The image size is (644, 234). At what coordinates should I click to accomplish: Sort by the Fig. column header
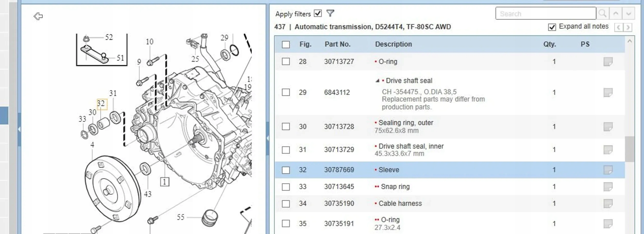coord(305,44)
